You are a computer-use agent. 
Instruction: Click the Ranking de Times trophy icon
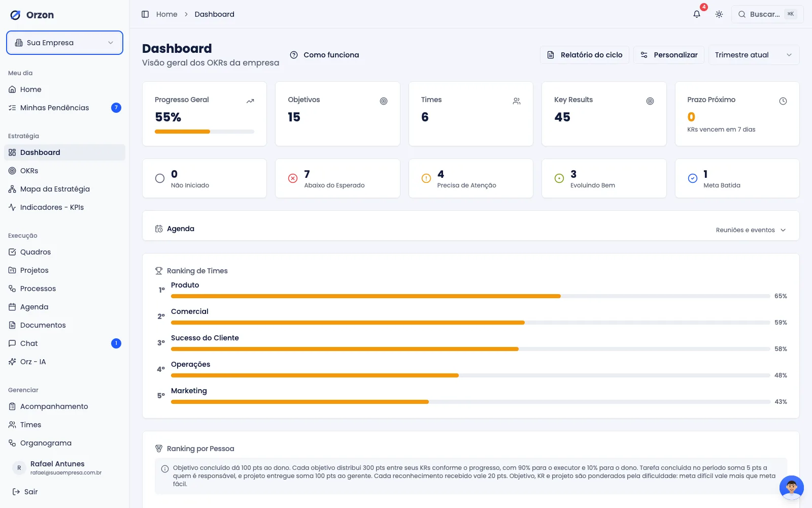[159, 271]
